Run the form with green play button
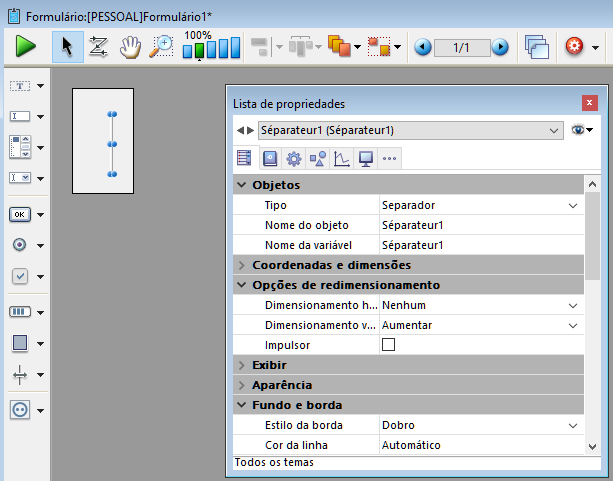613x481 pixels. (26, 47)
